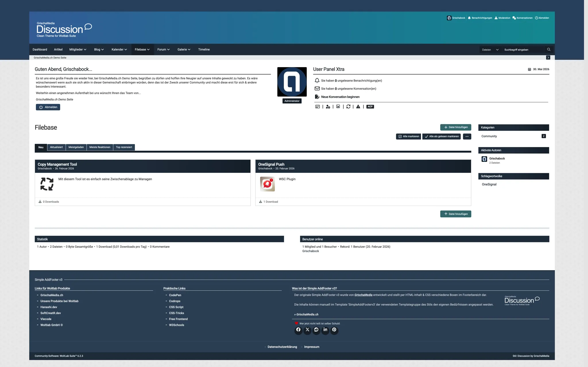Screen dimensions: 588x367
Task: Open the Artikel menu item
Action: pos(58,49)
